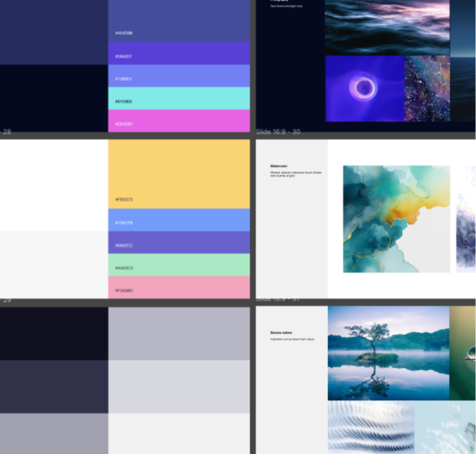Click the glowing purple ring image
The height and width of the screenshot is (454, 476).
[365, 88]
